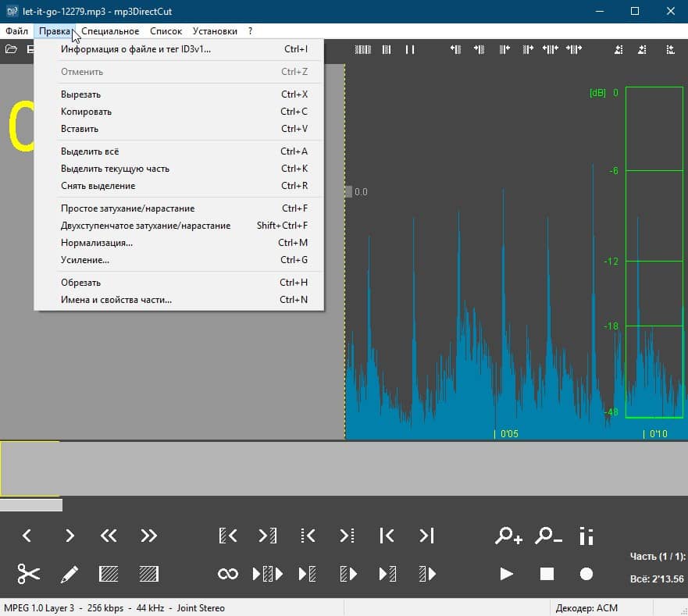This screenshot has height=616, width=688.
Task: Click the zoom in magnifier icon
Action: (508, 536)
